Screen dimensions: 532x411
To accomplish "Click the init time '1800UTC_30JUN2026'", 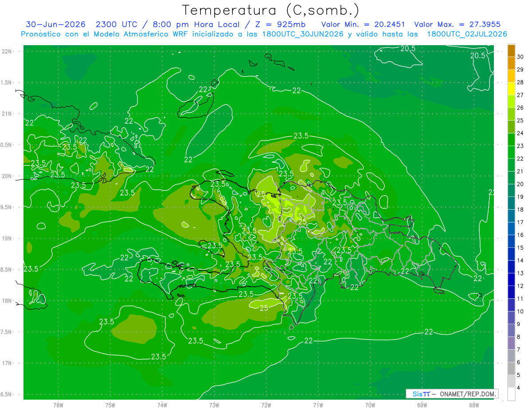I will (x=303, y=34).
